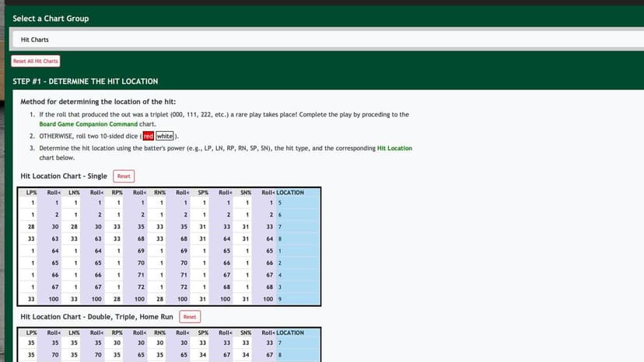Click LOCATION header in Double, Triple, Home Run chart
This screenshot has height=362, width=644.
tap(290, 332)
